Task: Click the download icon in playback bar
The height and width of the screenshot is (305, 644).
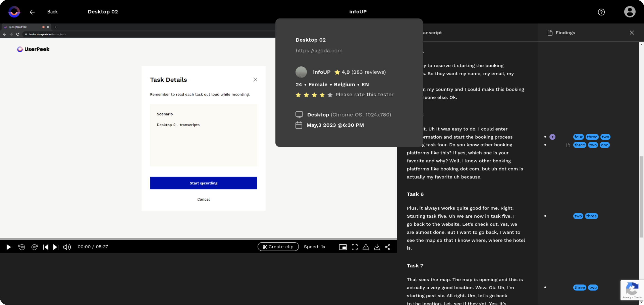Action: (x=377, y=247)
